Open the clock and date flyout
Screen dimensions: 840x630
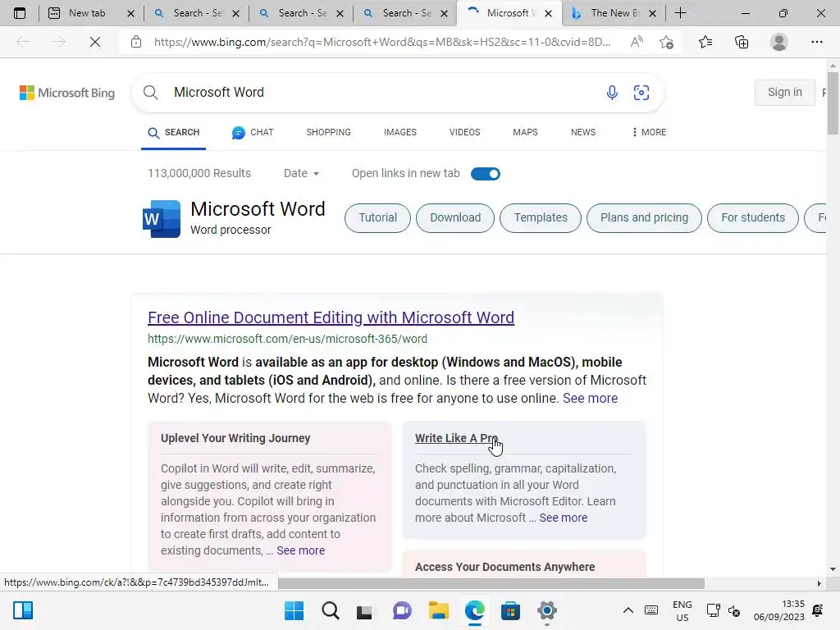click(779, 610)
